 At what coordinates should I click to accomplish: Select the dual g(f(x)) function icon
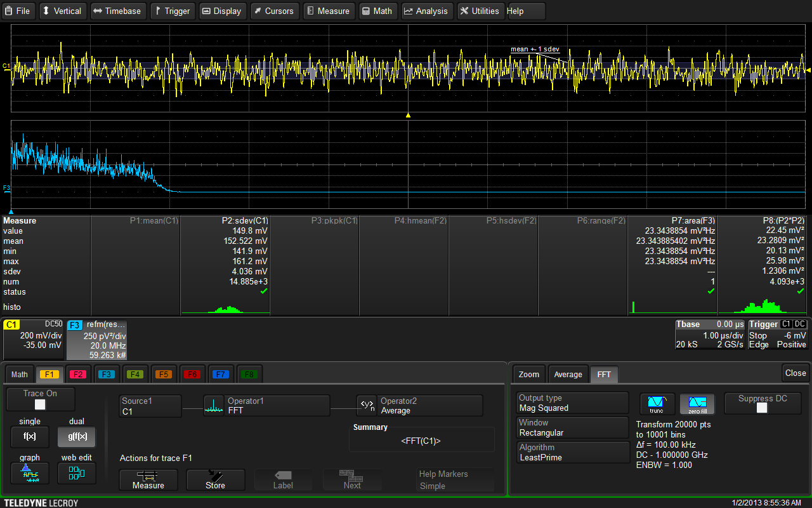[x=77, y=437]
